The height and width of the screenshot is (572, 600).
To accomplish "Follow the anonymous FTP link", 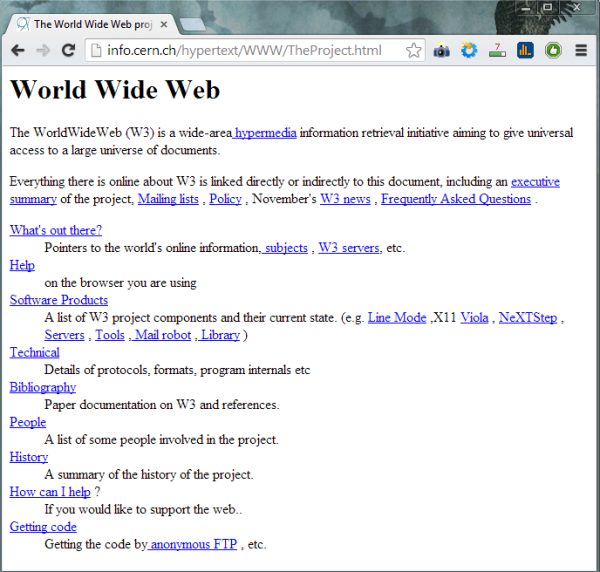I will [192, 544].
